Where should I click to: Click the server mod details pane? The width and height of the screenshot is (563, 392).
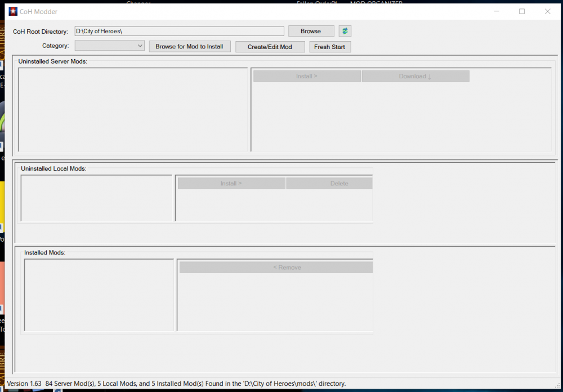pyautogui.click(x=401, y=117)
